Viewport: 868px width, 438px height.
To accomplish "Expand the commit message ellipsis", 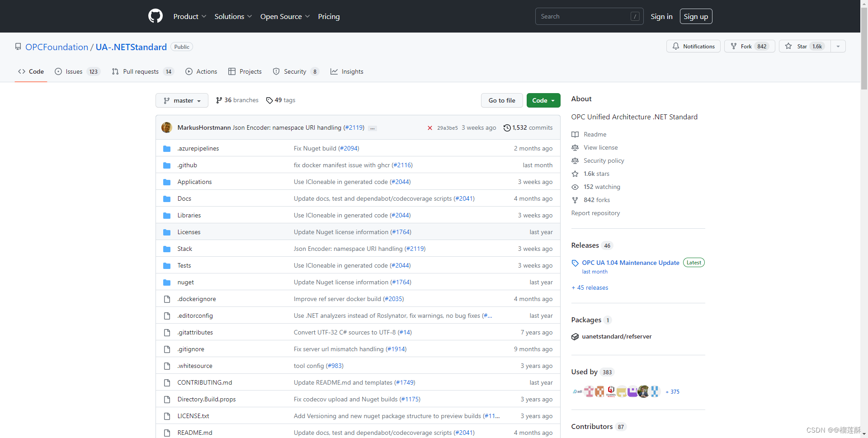I will (x=373, y=128).
